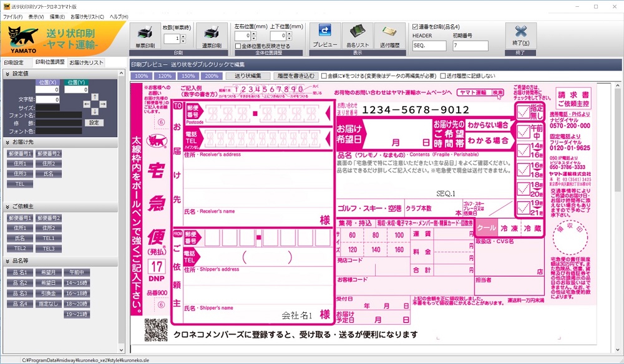The height and width of the screenshot is (364, 624).
Task: Collapse the お届け先 section
Action: (x=7, y=142)
